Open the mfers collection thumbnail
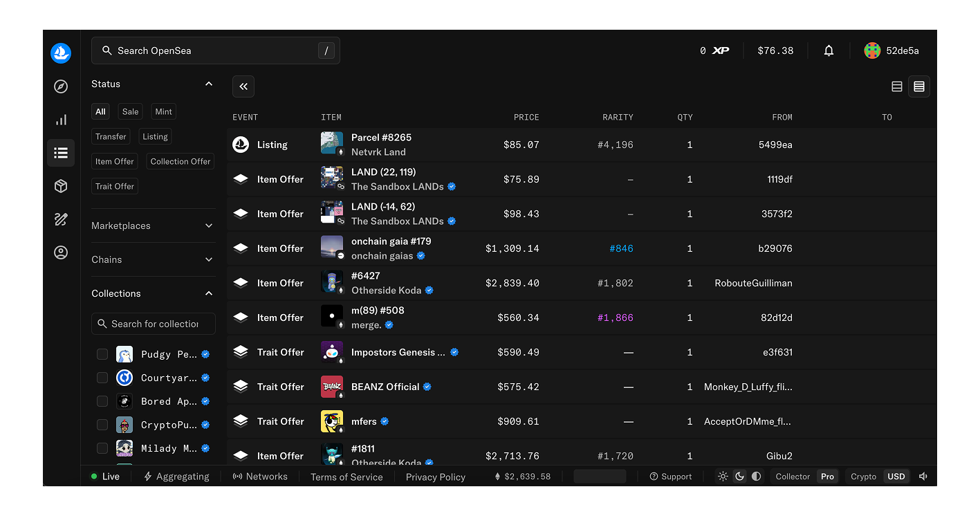 click(332, 421)
